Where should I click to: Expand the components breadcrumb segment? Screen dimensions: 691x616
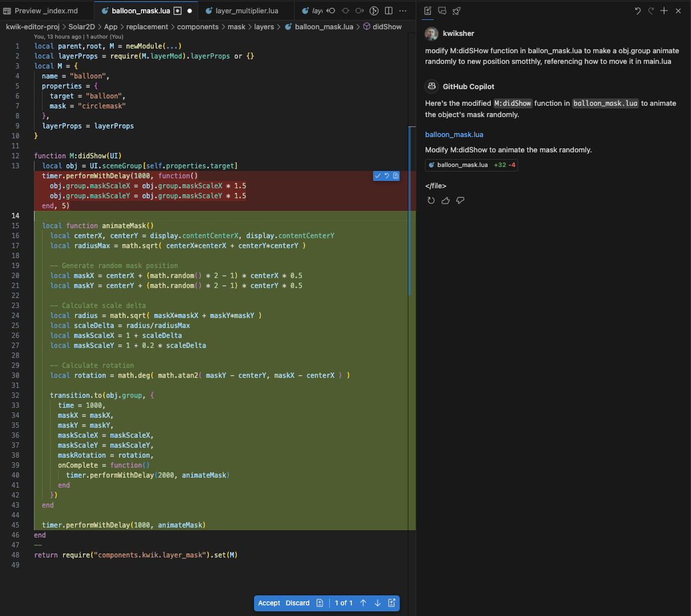tap(198, 27)
